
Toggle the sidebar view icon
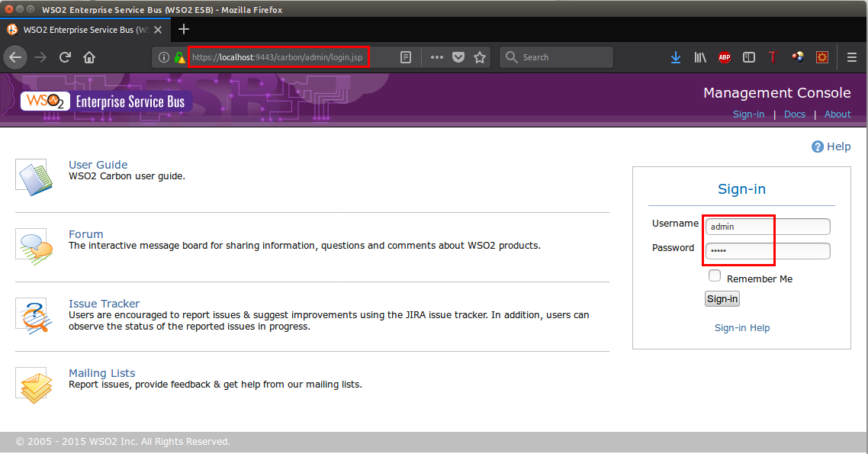pos(749,57)
